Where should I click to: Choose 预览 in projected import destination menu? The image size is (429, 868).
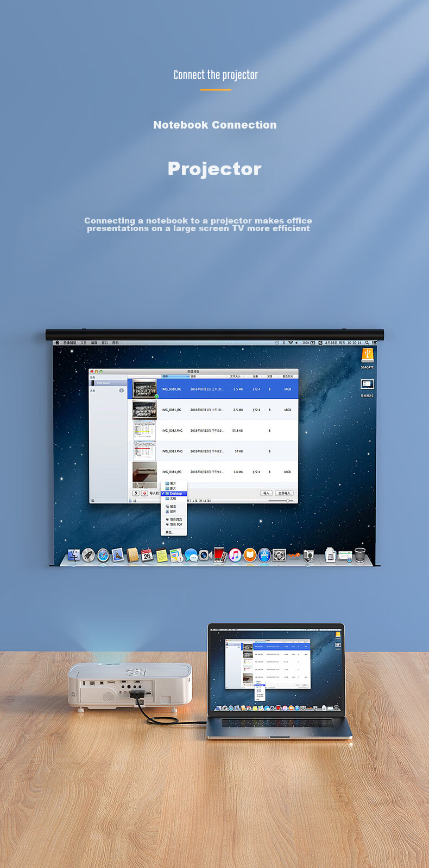coord(173,507)
